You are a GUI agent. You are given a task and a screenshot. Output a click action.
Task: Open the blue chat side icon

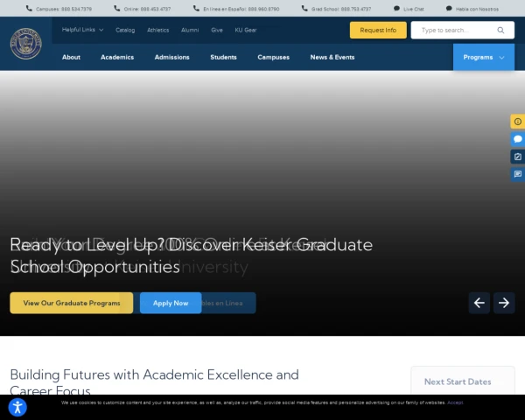pyautogui.click(x=518, y=139)
